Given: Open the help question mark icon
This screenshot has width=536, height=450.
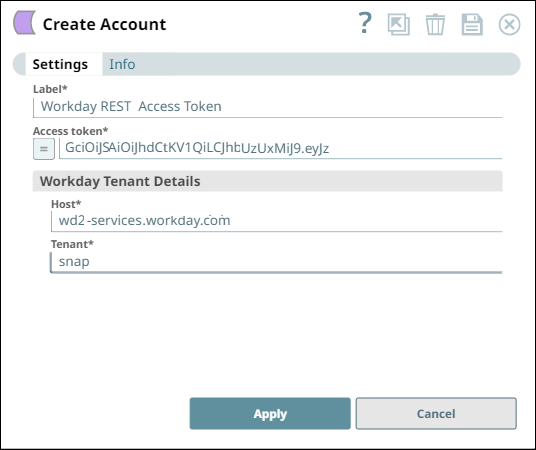Looking at the screenshot, I should (365, 23).
